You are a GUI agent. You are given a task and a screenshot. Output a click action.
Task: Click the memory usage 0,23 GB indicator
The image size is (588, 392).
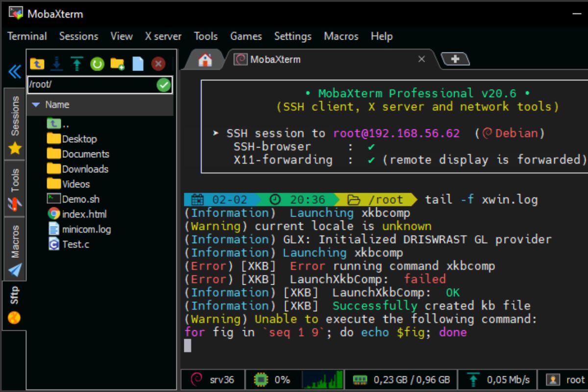[401, 380]
